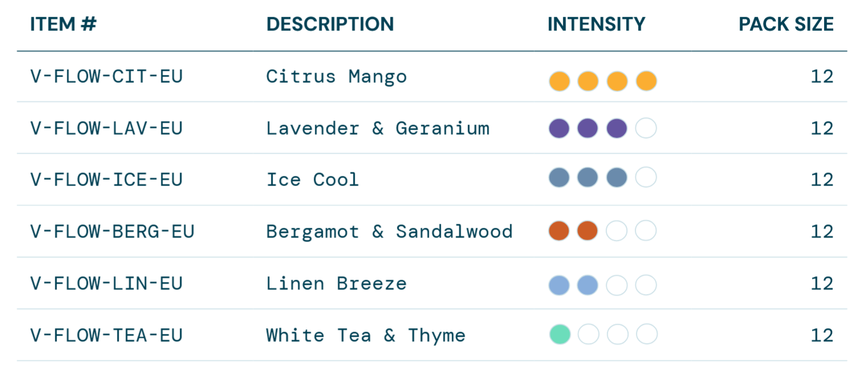Viewport: 868px width, 383px height.
Task: Sort by the INTENSITY column header
Action: 596,25
